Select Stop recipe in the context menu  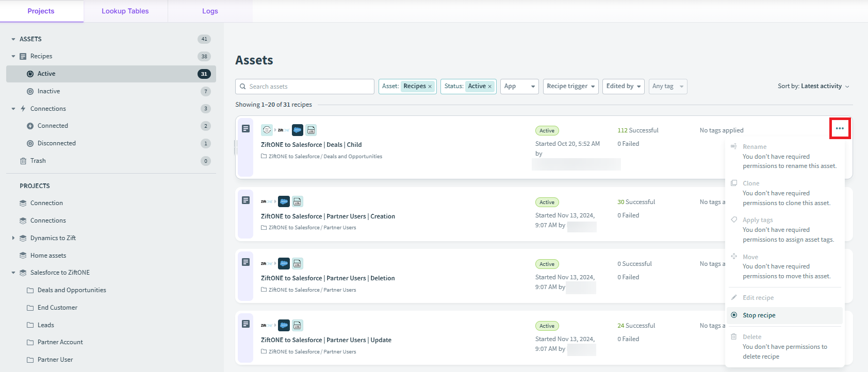(x=785, y=315)
